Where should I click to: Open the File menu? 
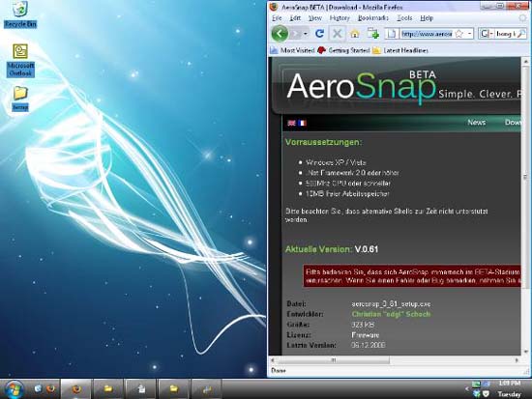click(x=277, y=18)
